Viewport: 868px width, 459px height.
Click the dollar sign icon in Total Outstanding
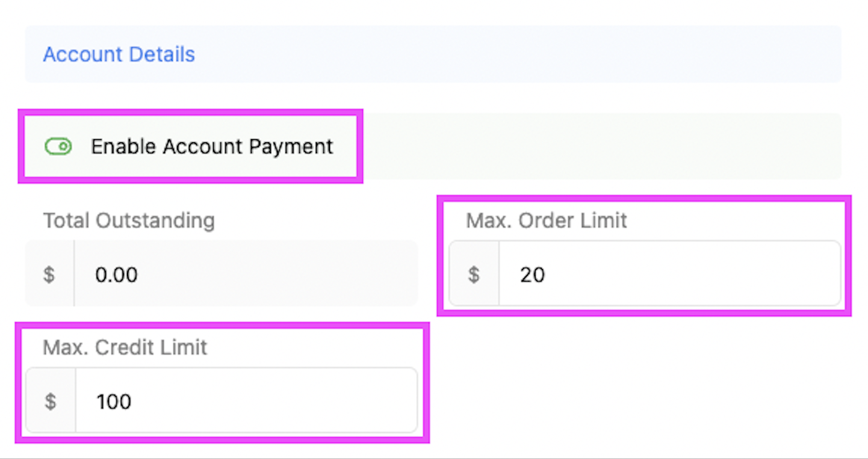click(x=50, y=274)
